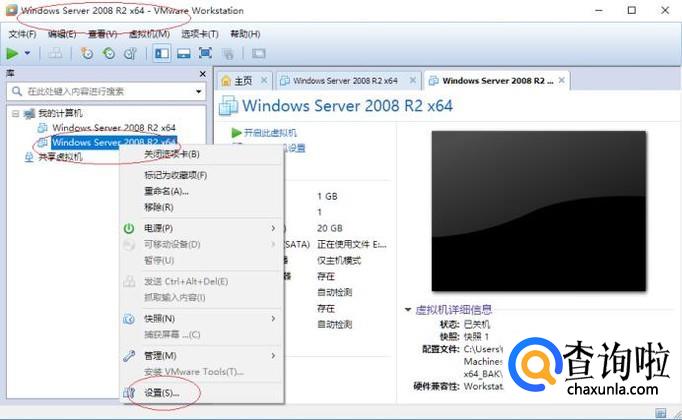Image resolution: width=682 pixels, height=420 pixels.
Task: Open the 文件(F) menu
Action: pyautogui.click(x=22, y=34)
